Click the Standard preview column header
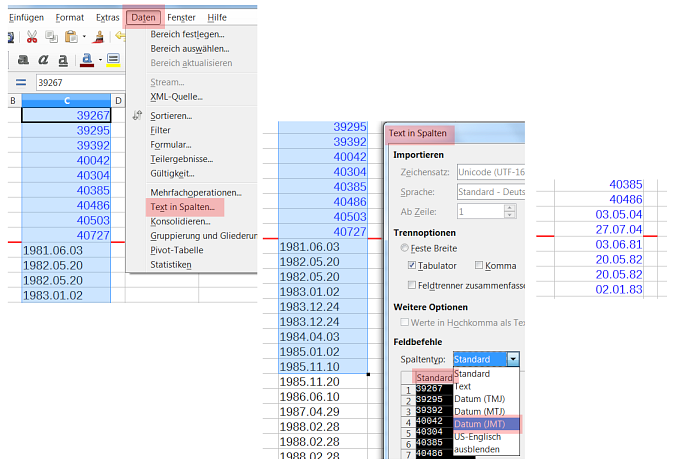 [x=434, y=378]
